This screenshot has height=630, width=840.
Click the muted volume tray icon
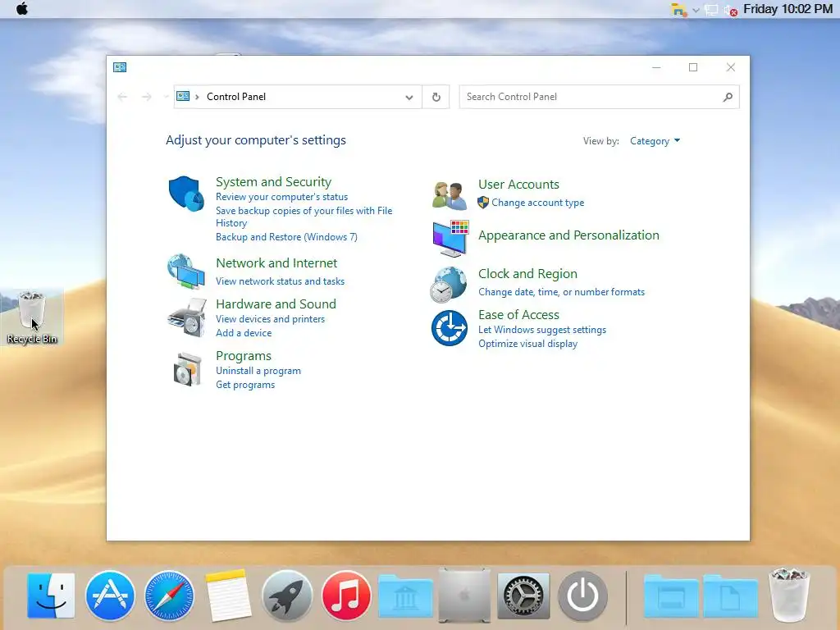click(730, 10)
